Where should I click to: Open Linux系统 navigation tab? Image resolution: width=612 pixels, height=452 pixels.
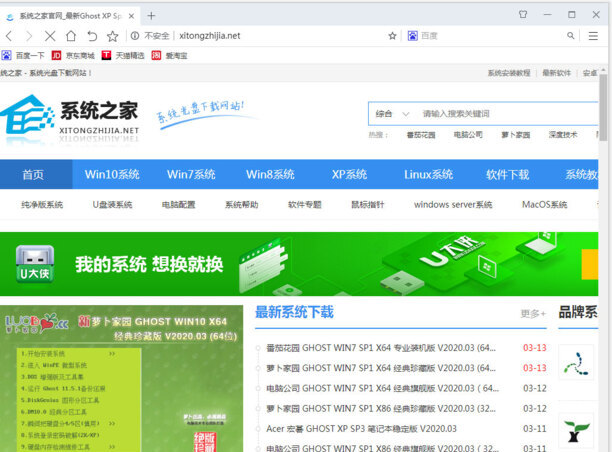(429, 174)
